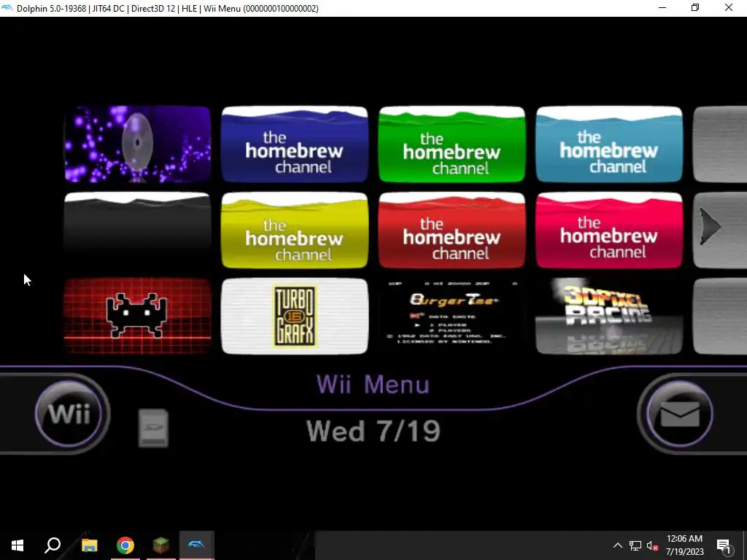Open the purple Disc Channel tile
Screen dimensions: 747x560
pos(137,144)
